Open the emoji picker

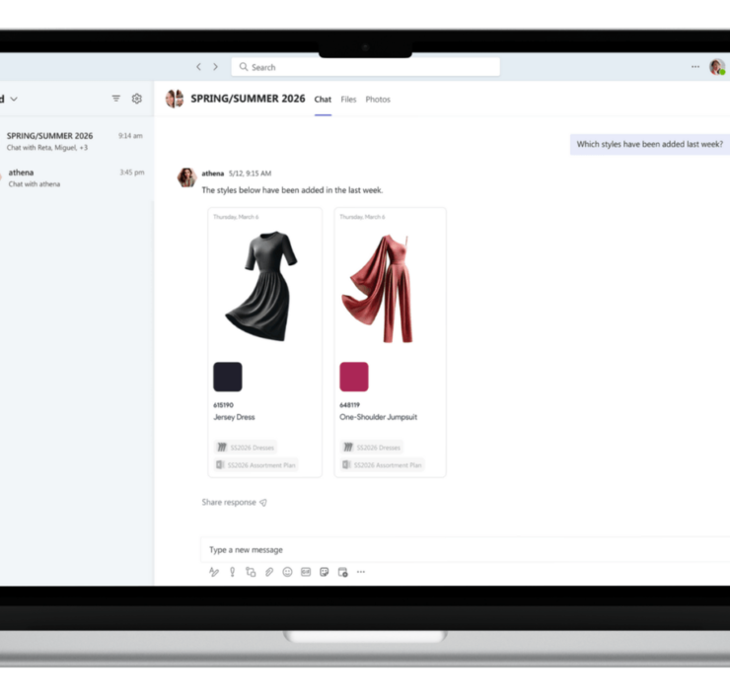click(x=287, y=572)
